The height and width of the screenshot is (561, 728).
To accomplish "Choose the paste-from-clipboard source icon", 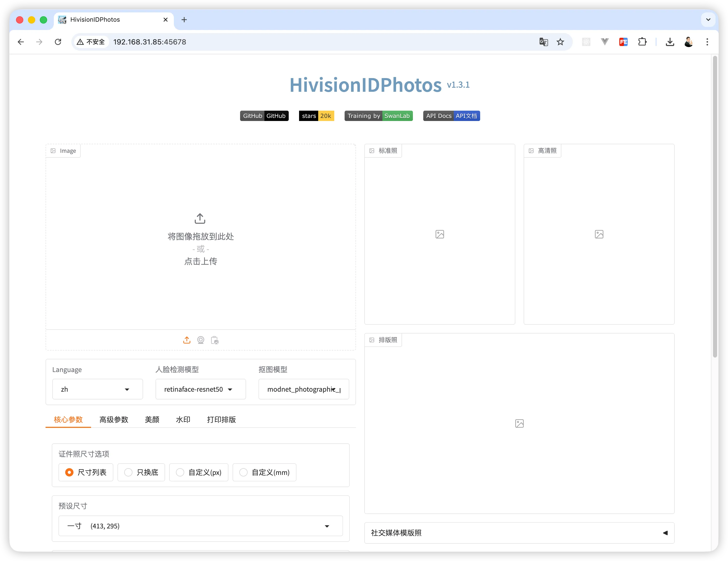I will point(215,340).
